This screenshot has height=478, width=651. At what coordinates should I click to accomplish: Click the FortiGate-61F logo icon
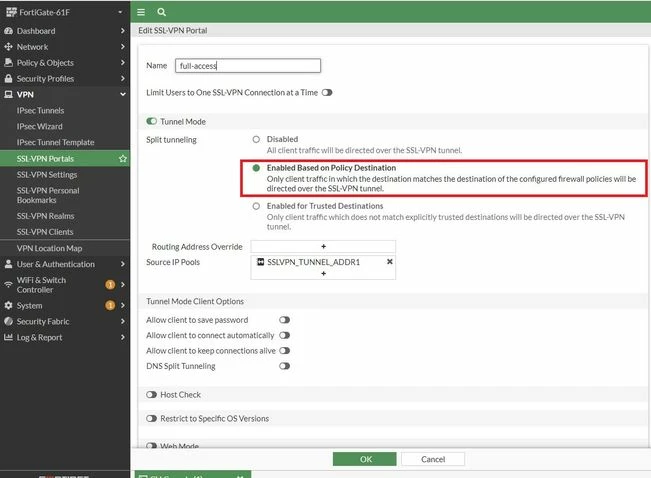pos(11,12)
